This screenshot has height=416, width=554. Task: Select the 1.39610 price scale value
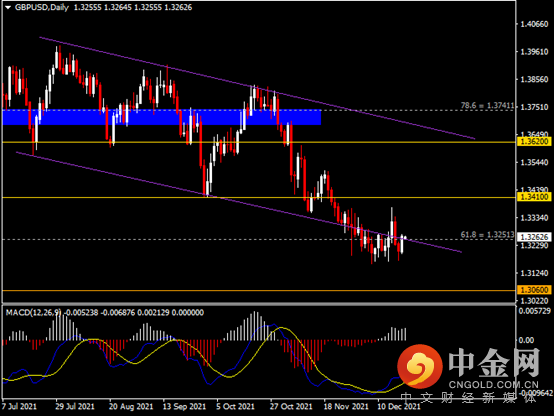[x=535, y=52]
